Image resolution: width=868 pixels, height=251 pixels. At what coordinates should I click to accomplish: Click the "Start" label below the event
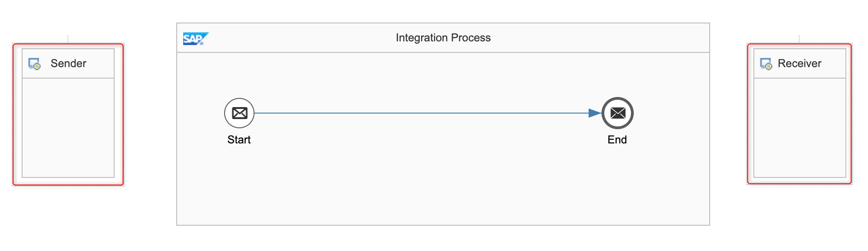[239, 140]
